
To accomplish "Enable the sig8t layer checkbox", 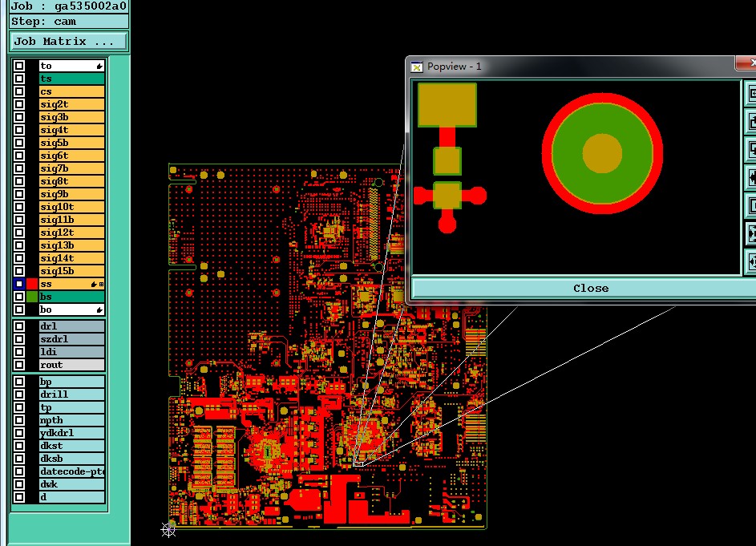I will (18, 181).
